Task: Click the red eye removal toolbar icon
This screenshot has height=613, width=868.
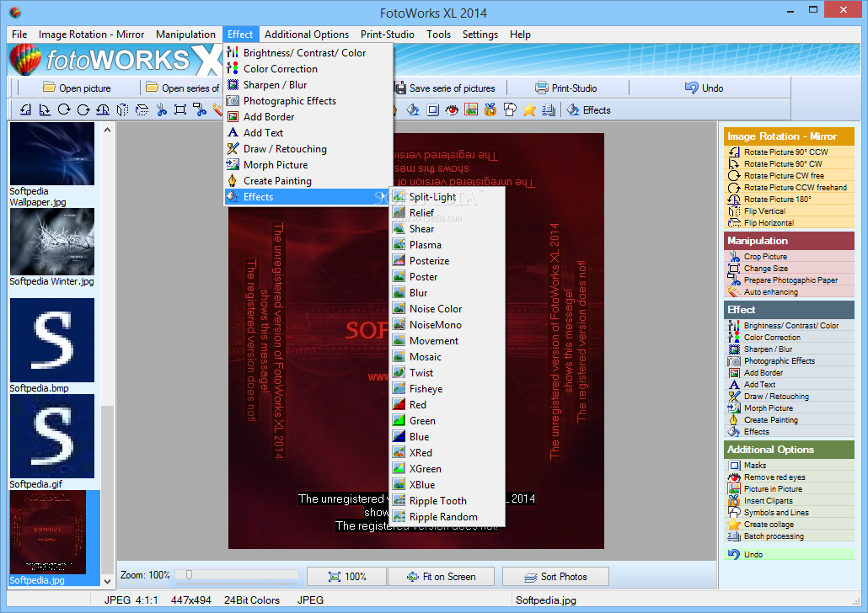Action: coord(453,109)
